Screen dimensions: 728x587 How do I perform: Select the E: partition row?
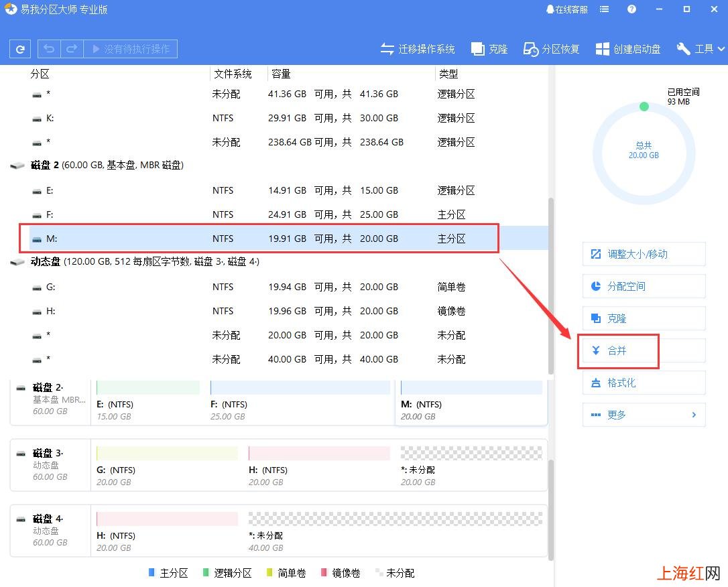tap(288, 190)
